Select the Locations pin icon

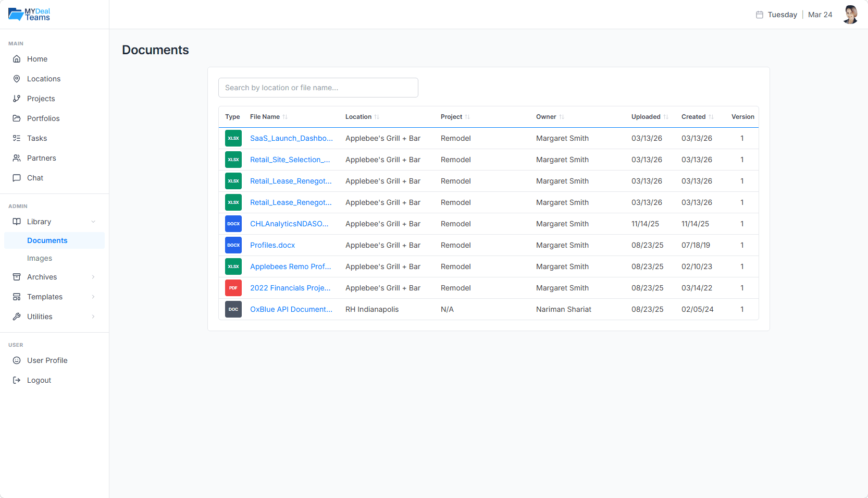(17, 79)
